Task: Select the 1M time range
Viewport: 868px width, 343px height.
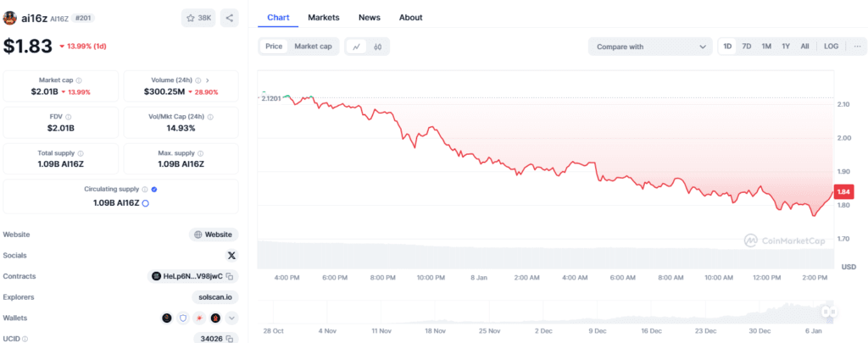Action: click(766, 47)
